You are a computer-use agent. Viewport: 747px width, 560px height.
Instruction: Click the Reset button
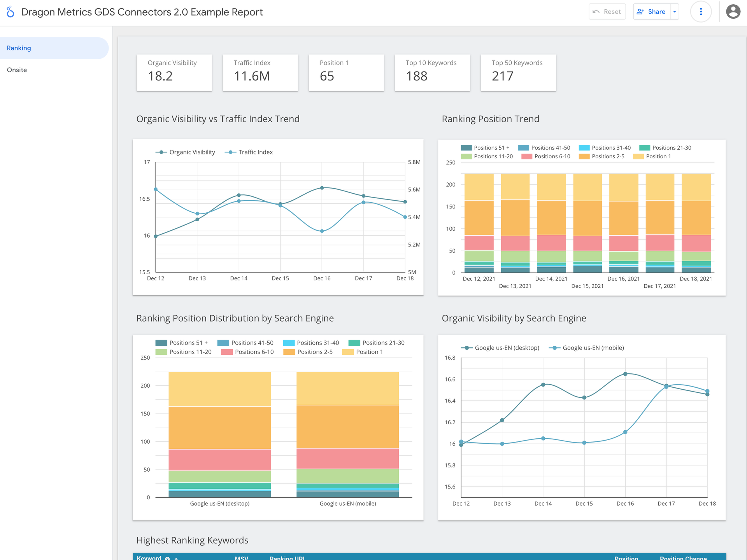coord(607,12)
